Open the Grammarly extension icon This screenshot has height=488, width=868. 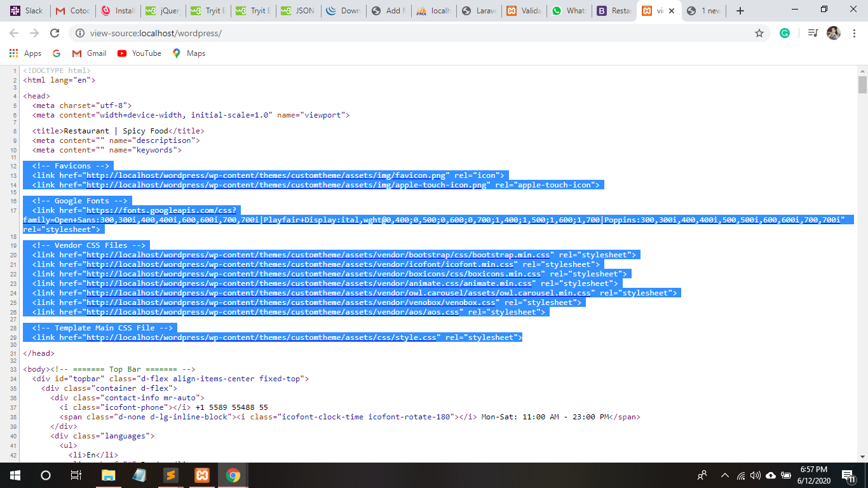pos(785,33)
